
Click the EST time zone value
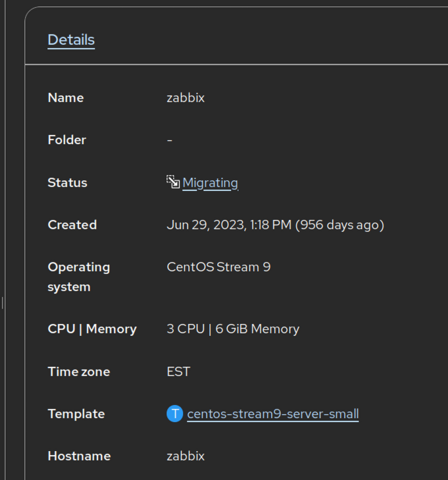coord(178,371)
